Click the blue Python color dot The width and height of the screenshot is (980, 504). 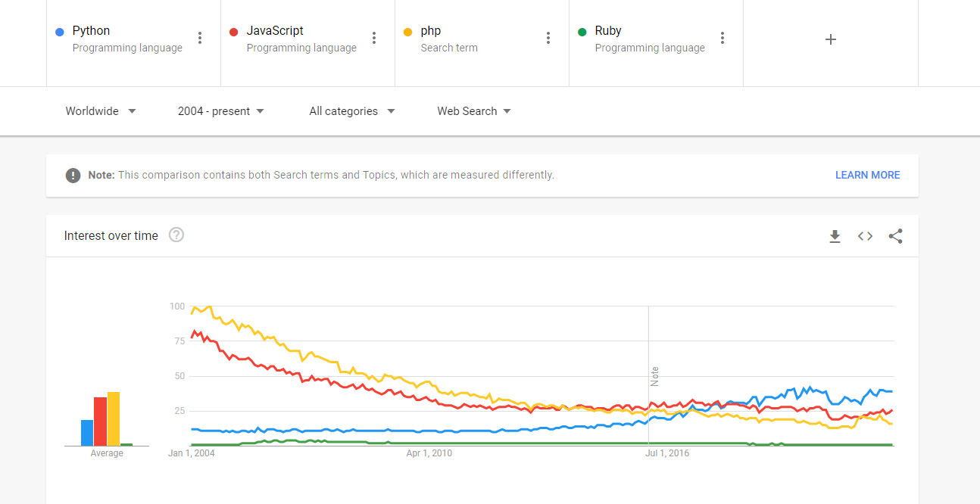point(60,32)
